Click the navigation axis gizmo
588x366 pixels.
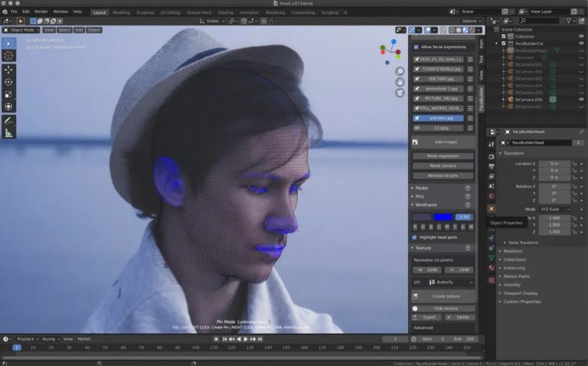click(390, 51)
